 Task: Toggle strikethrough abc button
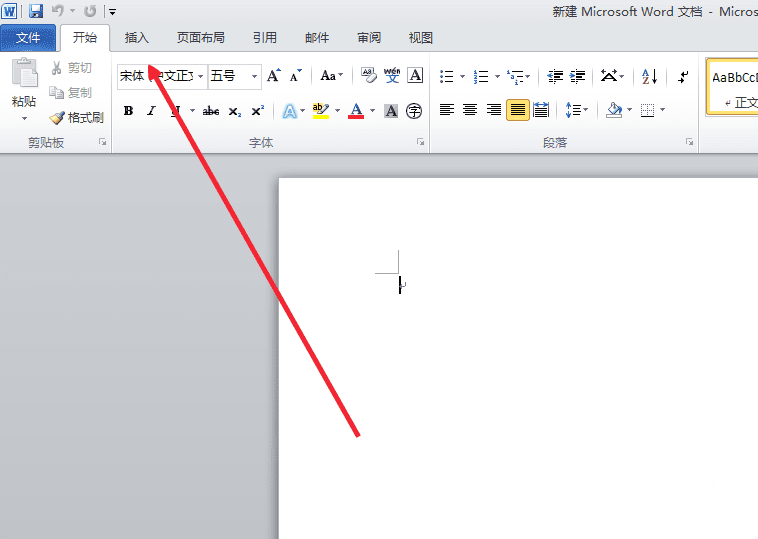click(x=211, y=111)
